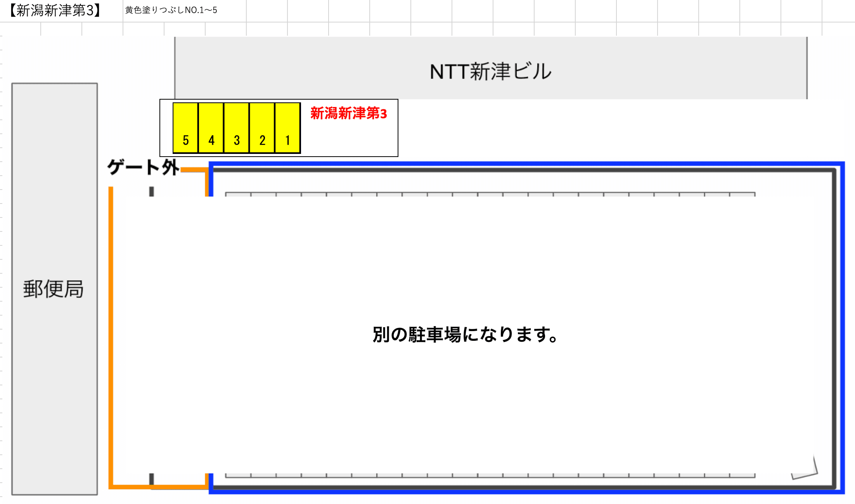Click the orange gate route line
Image resolution: width=855 pixels, height=504 pixels.
[111, 310]
